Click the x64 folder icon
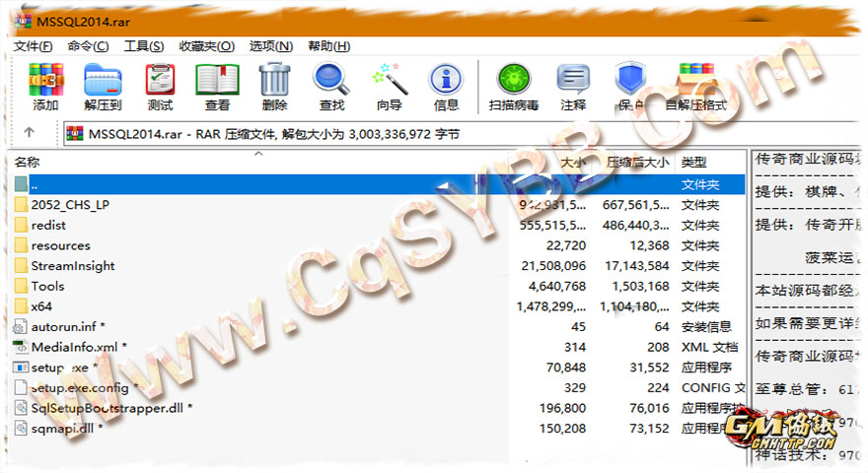868x473 pixels. (x=21, y=306)
